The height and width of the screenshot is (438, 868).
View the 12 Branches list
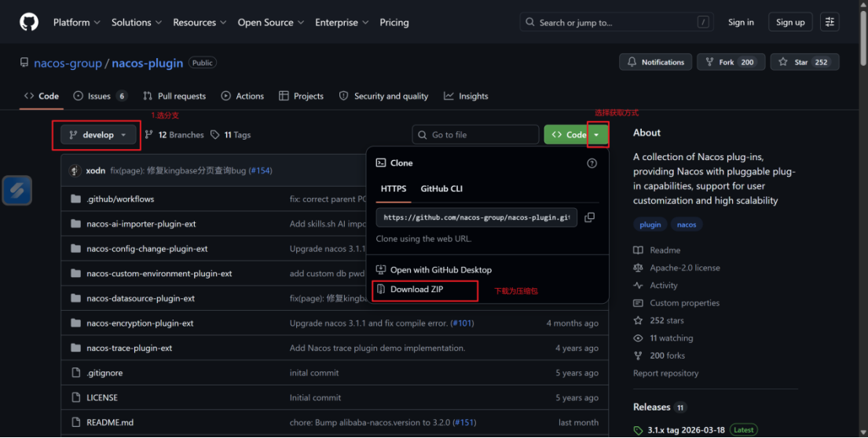click(174, 135)
